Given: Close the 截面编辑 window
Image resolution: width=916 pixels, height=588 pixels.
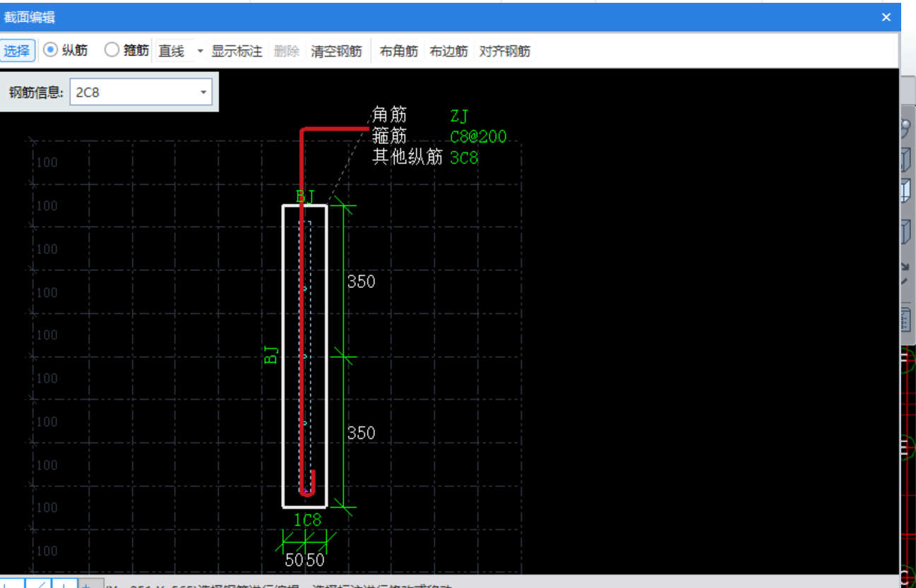Looking at the screenshot, I should pos(886,17).
